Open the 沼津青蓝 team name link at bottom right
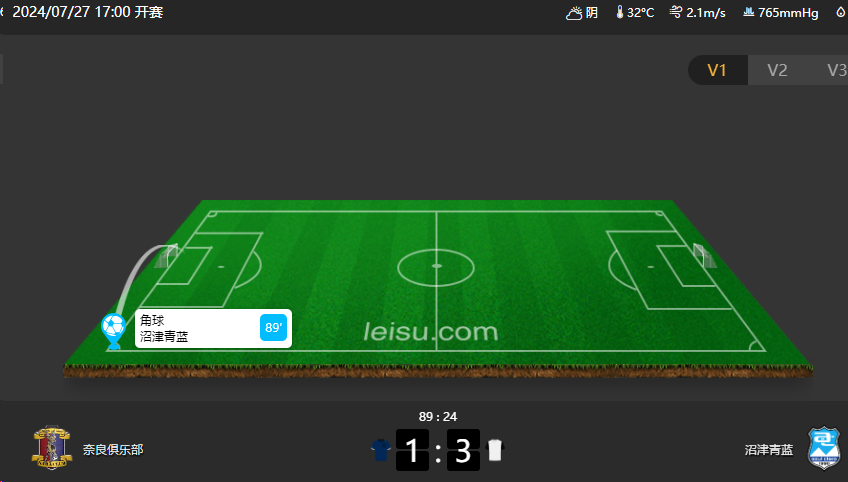 [768, 450]
